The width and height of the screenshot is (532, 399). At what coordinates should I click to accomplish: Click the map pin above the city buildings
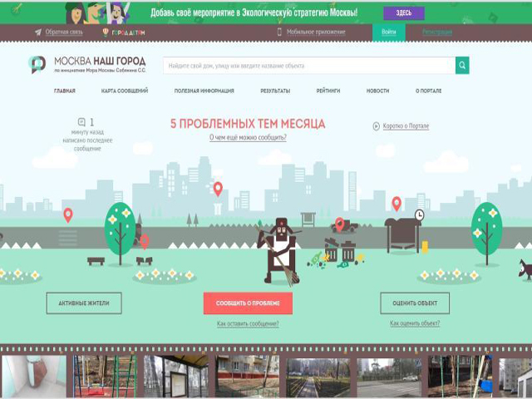tap(218, 189)
